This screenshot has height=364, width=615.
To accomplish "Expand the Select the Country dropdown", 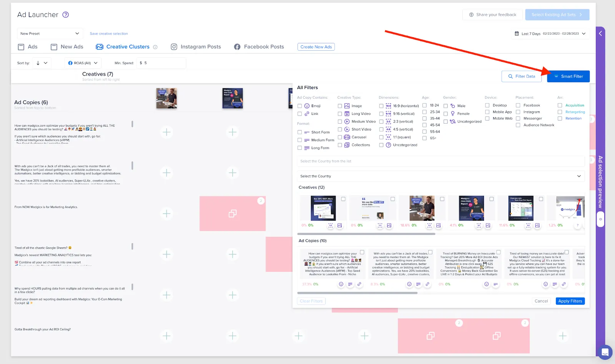I will pos(441,176).
